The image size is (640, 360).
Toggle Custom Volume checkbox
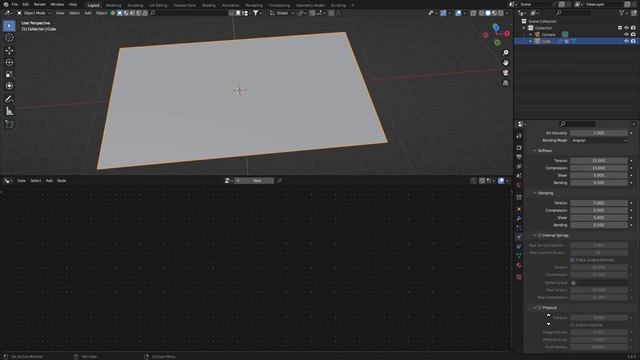[573, 325]
